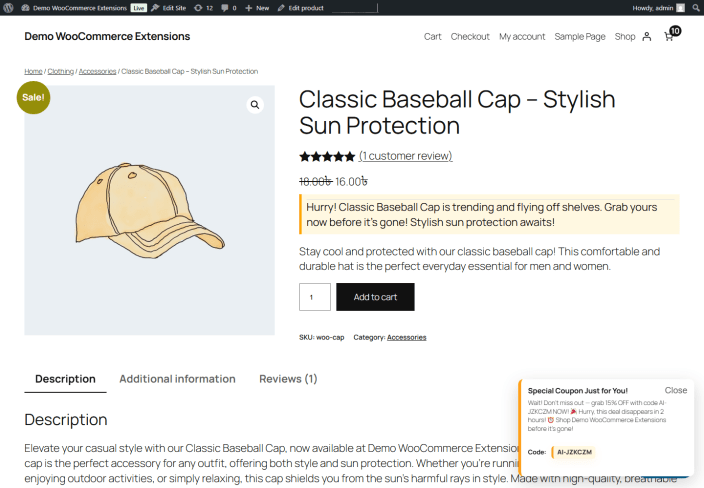
Task: Click the admin bar search magnifier
Action: pos(696,8)
